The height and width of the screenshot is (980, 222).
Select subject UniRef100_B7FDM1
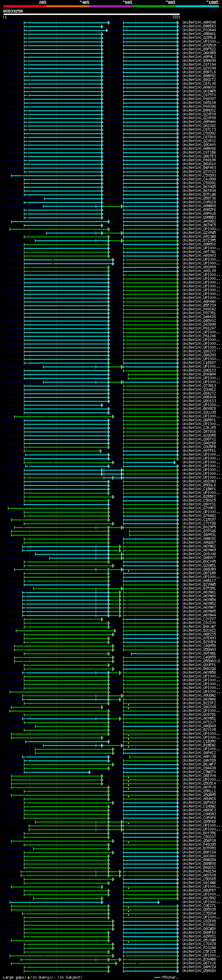pyautogui.click(x=199, y=589)
